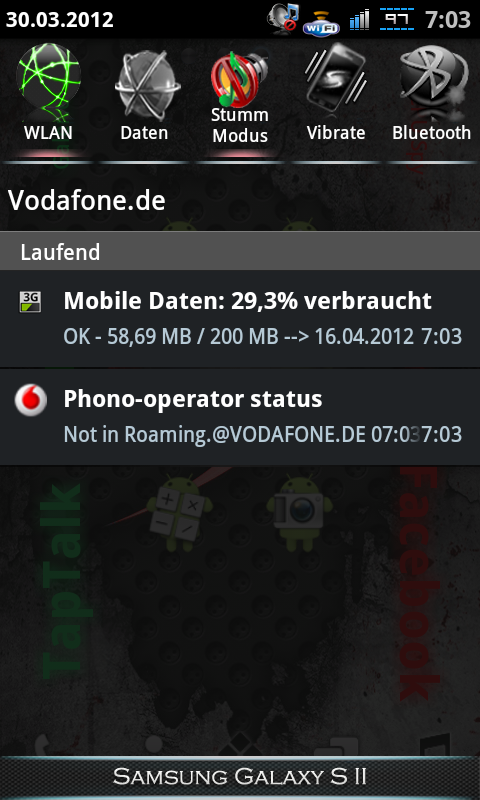Tap the Samsung Galaxy S II handle bar
Screen dimensions: 480x800
click(240, 777)
